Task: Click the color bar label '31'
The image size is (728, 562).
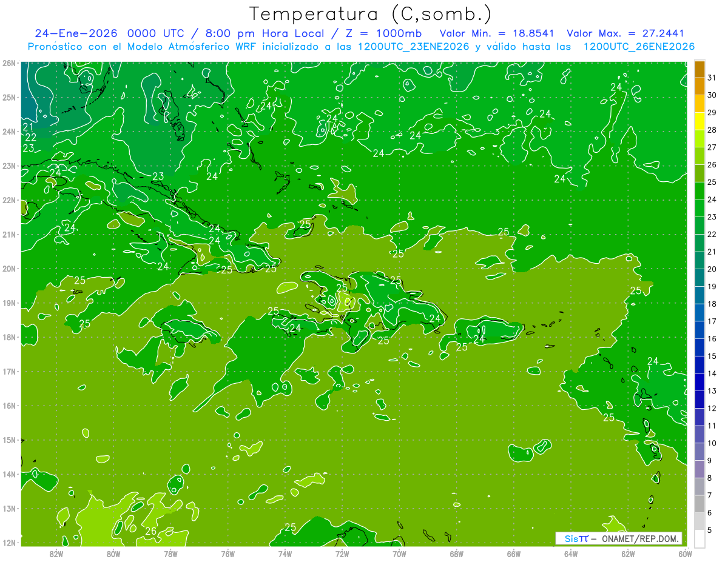Action: click(x=712, y=78)
